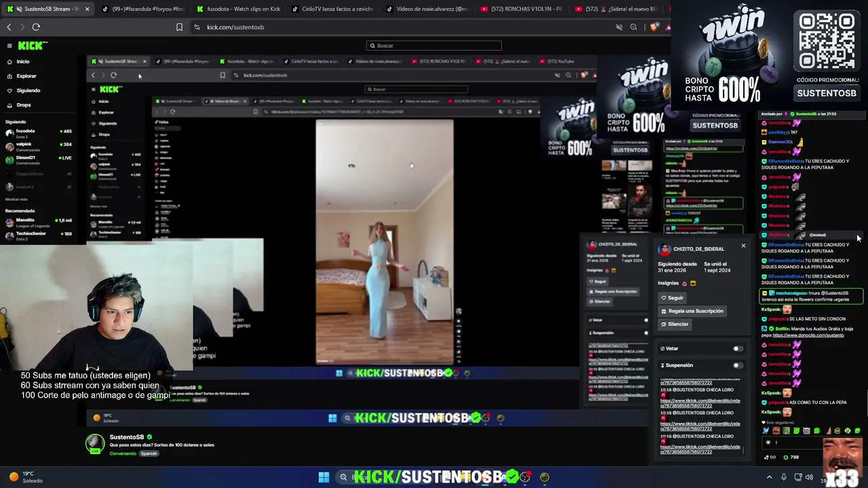Toggle the Kick hamburger sidebar menu
The height and width of the screenshot is (488, 868).
(9, 46)
